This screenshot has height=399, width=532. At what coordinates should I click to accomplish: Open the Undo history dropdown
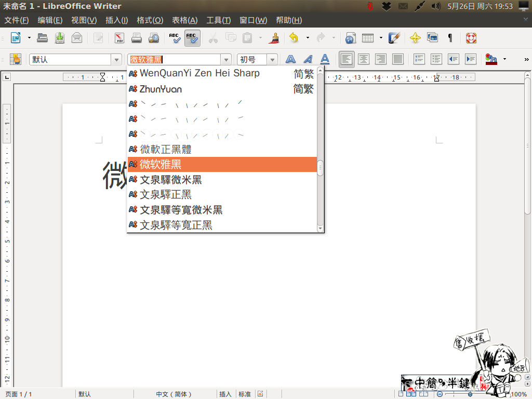point(308,37)
